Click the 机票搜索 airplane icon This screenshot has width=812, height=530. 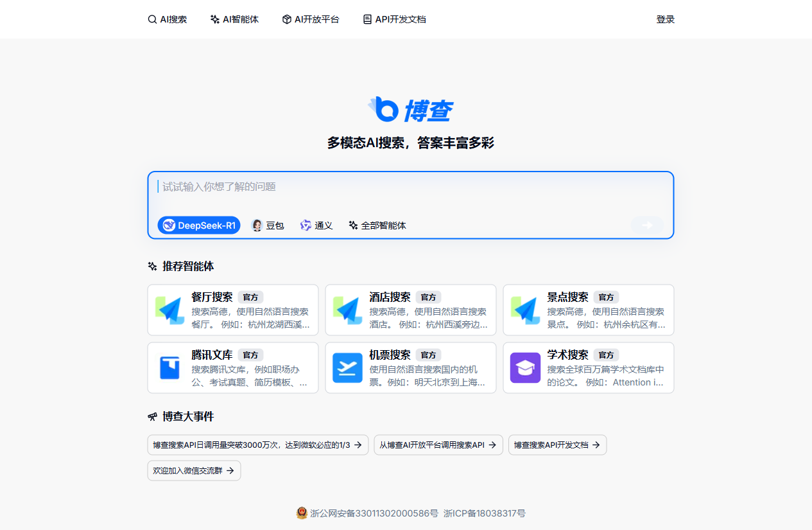(x=348, y=367)
